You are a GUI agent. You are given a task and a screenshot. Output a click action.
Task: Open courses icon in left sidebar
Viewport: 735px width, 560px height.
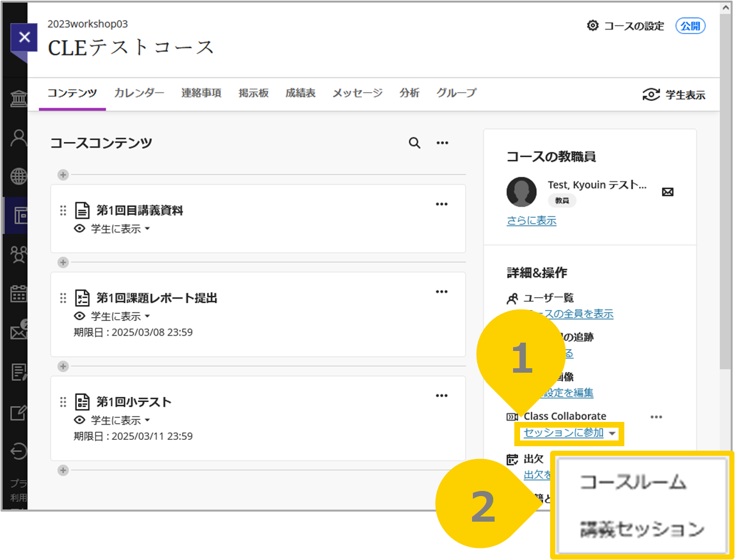tap(20, 215)
